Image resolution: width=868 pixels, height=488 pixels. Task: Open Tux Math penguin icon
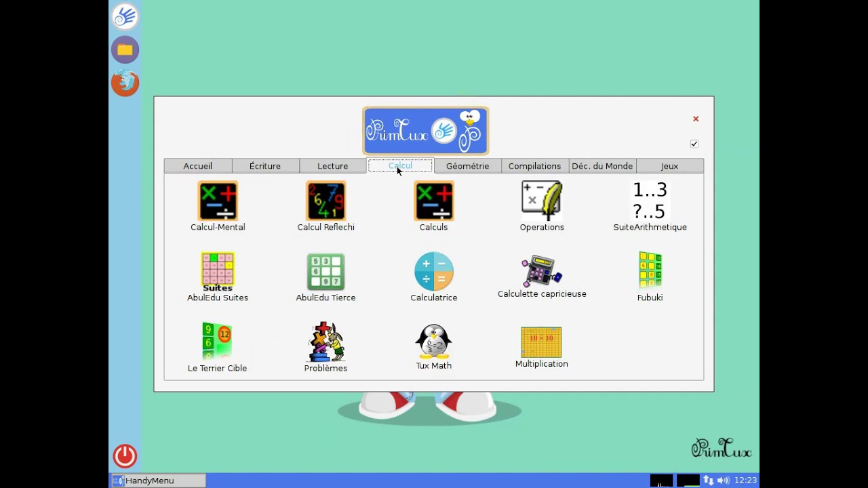(x=434, y=341)
